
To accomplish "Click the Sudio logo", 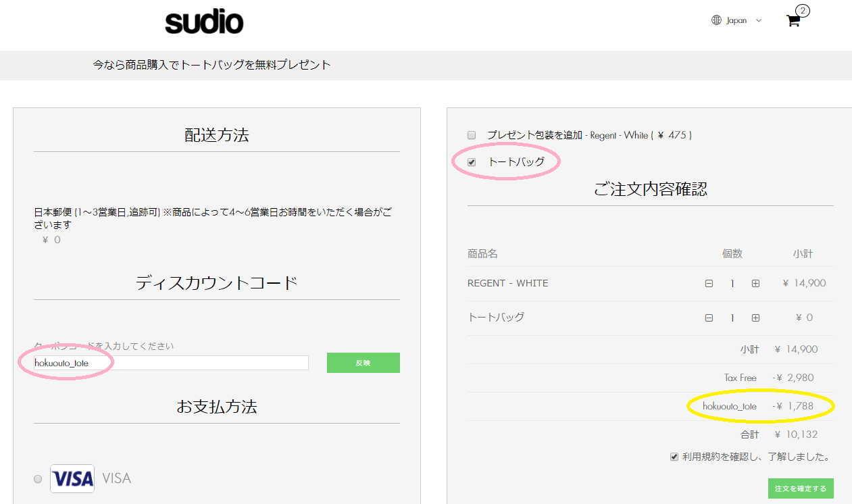I will pos(204,22).
